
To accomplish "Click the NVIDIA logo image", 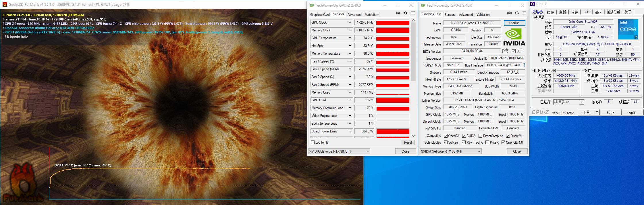I will 514,37.
